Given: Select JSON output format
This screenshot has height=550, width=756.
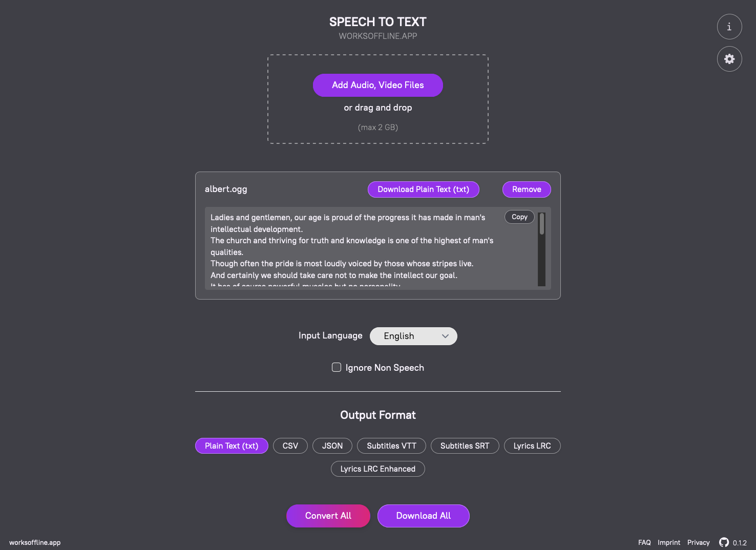Looking at the screenshot, I should click(x=332, y=446).
